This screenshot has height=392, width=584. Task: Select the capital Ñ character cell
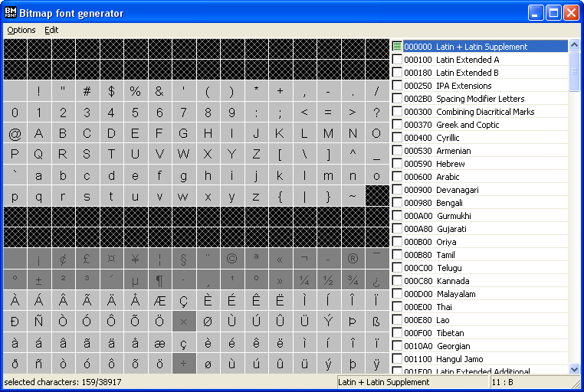tap(39, 322)
